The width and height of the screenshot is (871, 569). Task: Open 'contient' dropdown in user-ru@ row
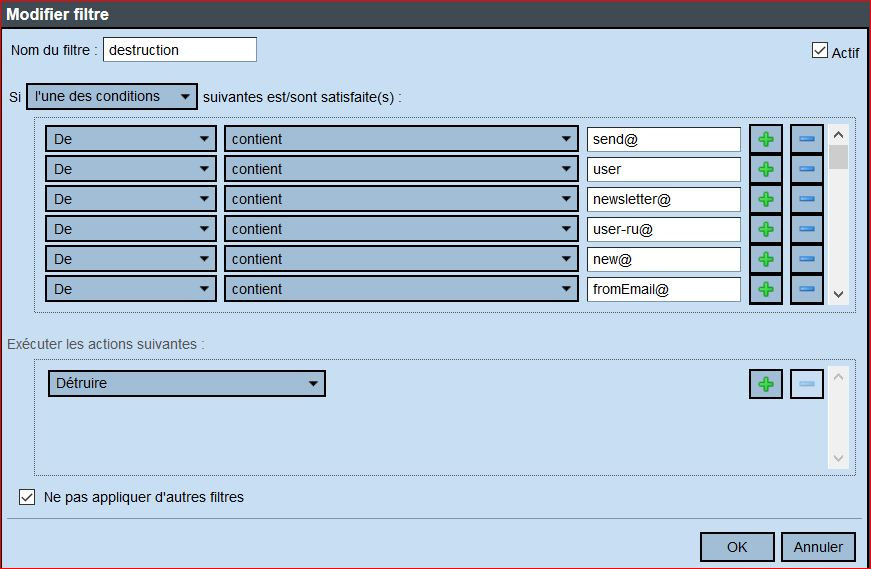[x=401, y=229]
